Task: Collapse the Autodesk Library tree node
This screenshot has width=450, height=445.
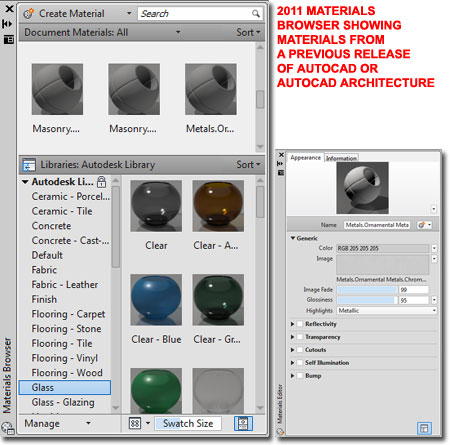Action: 25,182
